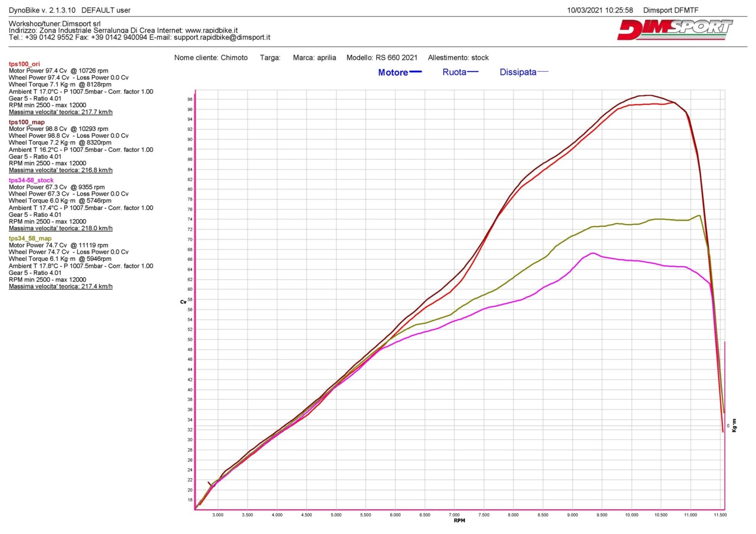Select the tps34_58_map run heading
This screenshot has width=756, height=534.
tap(30, 238)
